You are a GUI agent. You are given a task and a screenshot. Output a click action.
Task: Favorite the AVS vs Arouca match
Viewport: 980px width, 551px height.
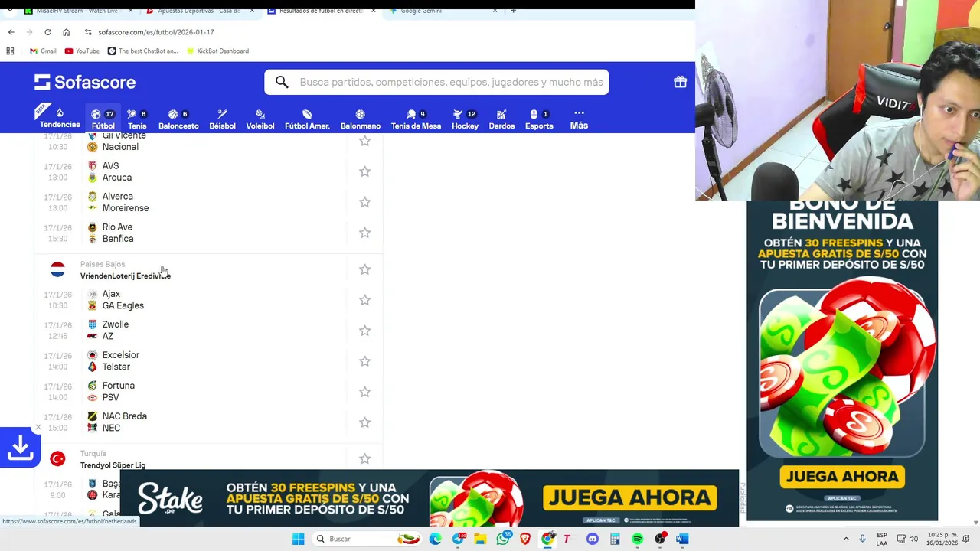point(364,171)
